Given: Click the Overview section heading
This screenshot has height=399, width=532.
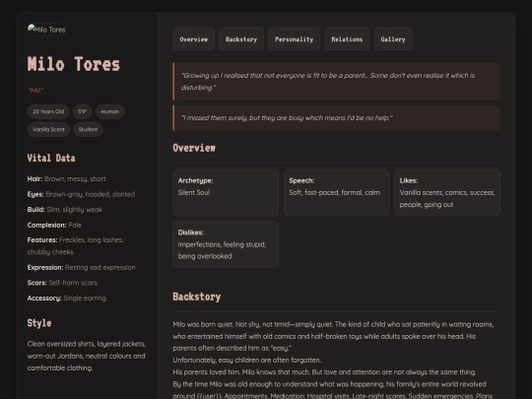Looking at the screenshot, I should point(194,148).
